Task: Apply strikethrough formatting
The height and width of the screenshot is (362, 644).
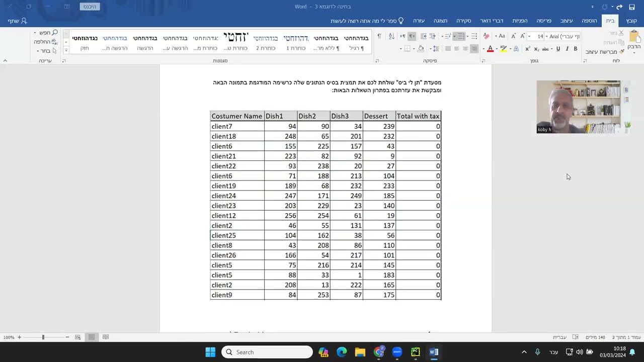Action: coord(546,49)
